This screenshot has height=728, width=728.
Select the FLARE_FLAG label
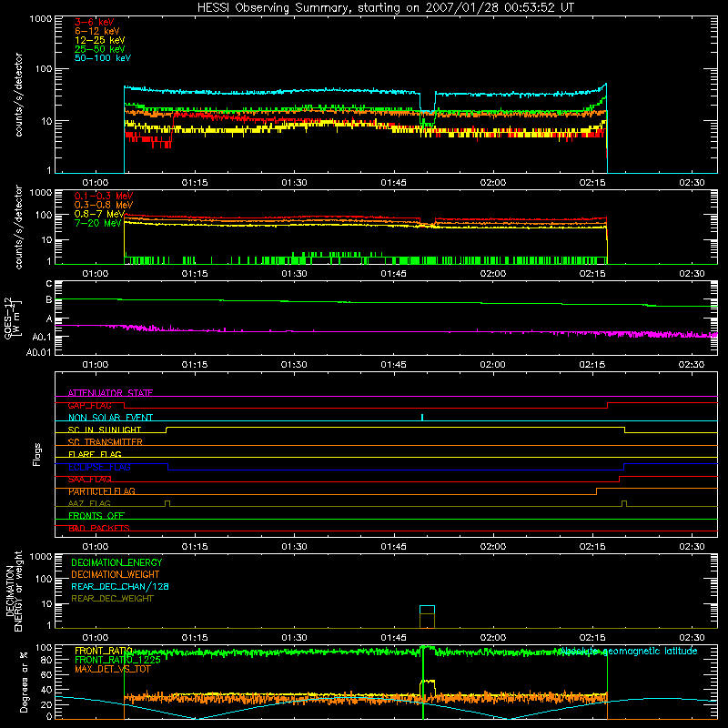tap(95, 454)
